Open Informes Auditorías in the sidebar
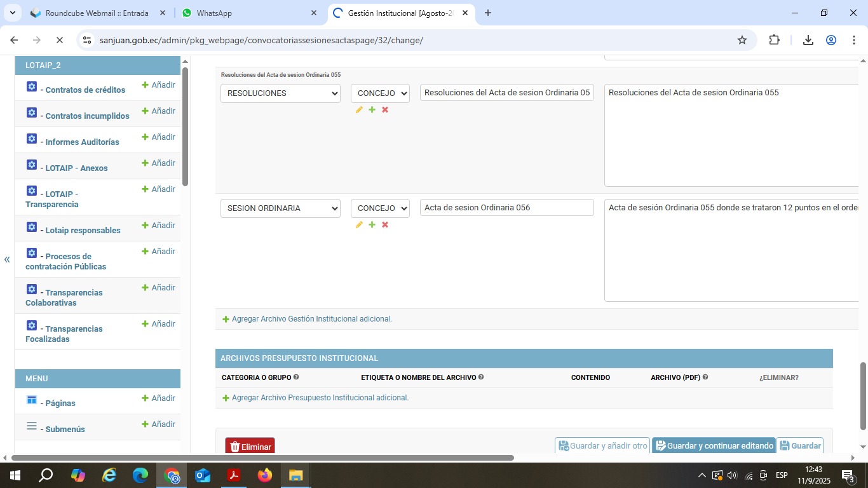 point(82,142)
